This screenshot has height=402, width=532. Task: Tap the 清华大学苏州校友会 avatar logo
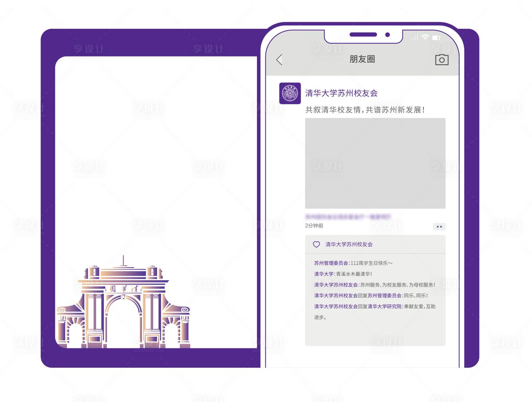coord(290,93)
